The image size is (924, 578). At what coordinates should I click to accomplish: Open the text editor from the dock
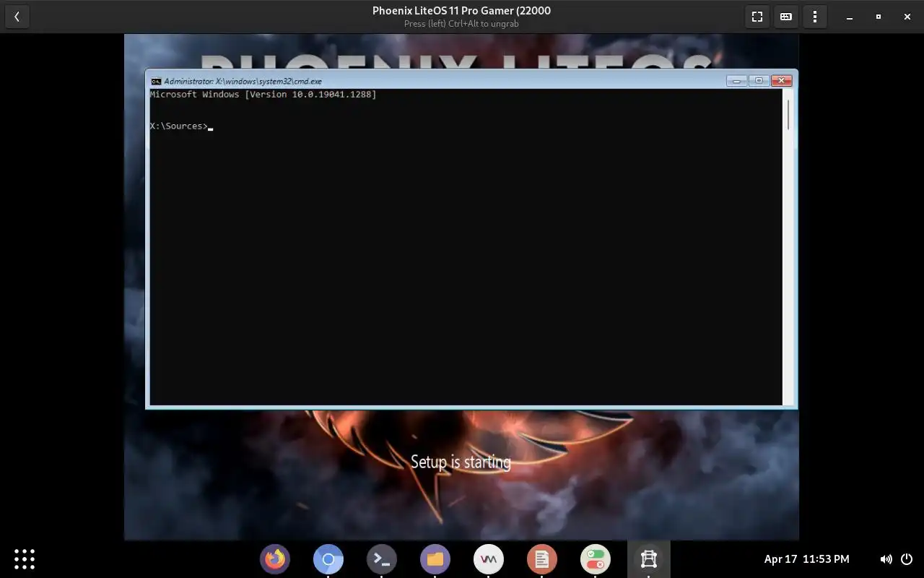(542, 559)
